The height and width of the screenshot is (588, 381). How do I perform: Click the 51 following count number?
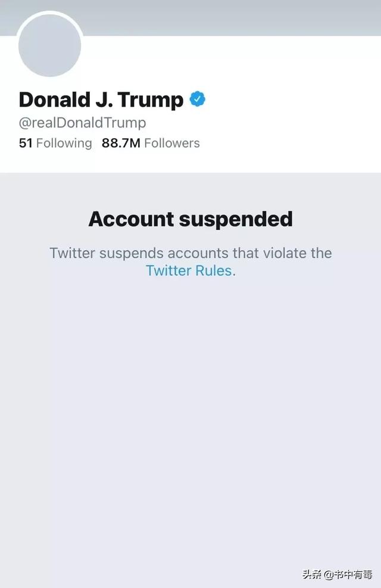click(26, 143)
